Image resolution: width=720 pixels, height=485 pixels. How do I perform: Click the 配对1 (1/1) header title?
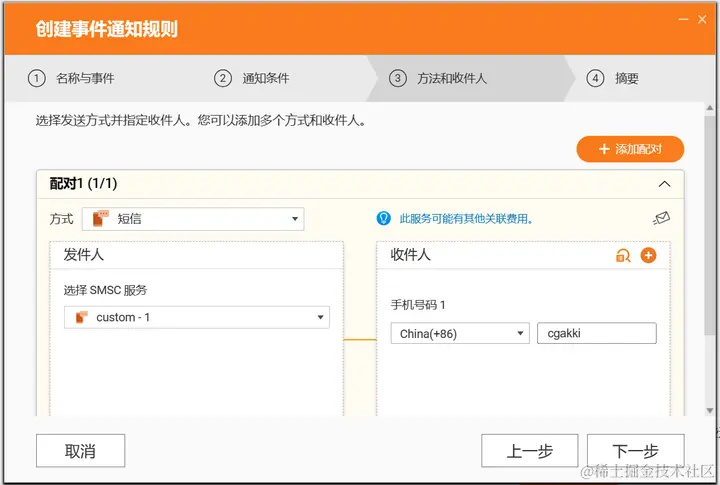[83, 184]
